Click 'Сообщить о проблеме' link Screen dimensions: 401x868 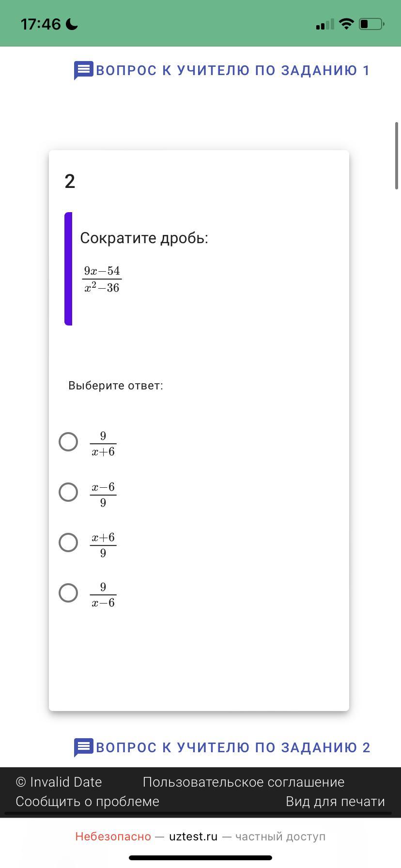87,802
